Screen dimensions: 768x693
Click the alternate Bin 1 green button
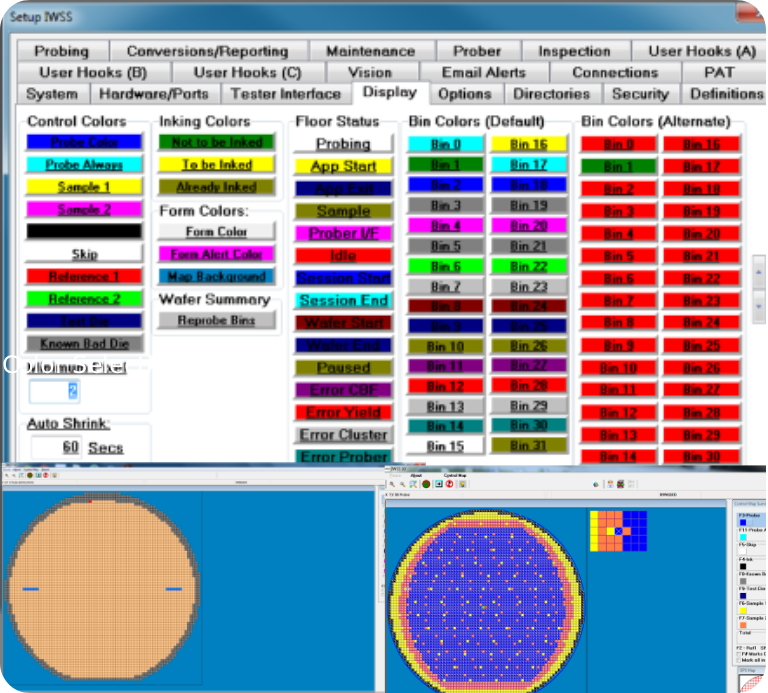618,167
